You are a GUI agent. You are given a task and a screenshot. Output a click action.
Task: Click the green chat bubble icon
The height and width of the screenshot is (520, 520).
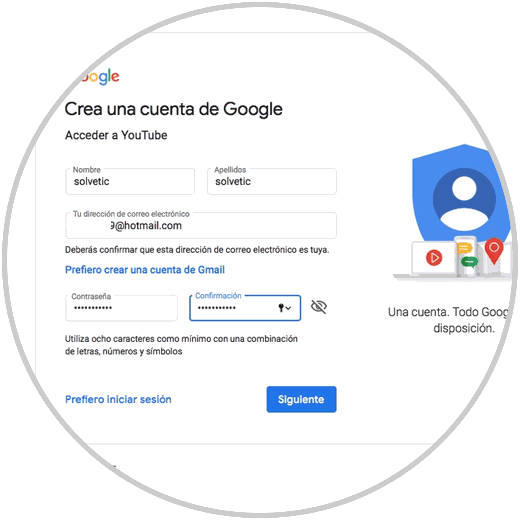pos(469,262)
